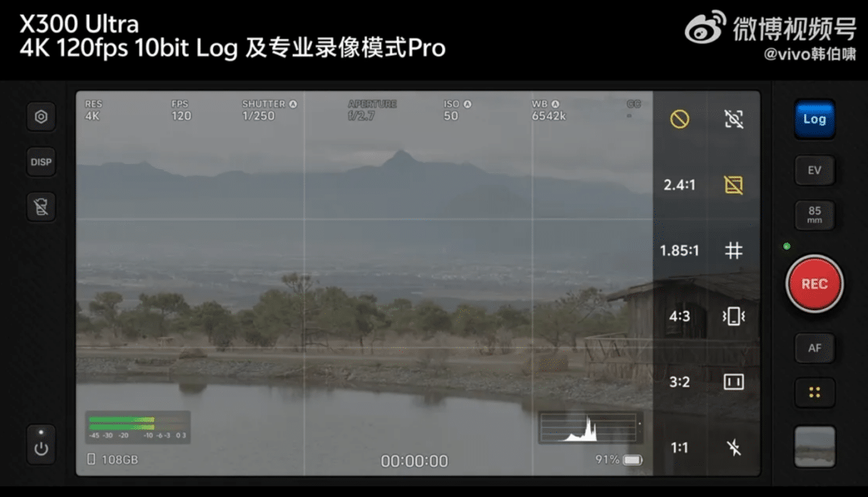Open the EV exposure control
This screenshot has height=497, width=868.
(814, 171)
